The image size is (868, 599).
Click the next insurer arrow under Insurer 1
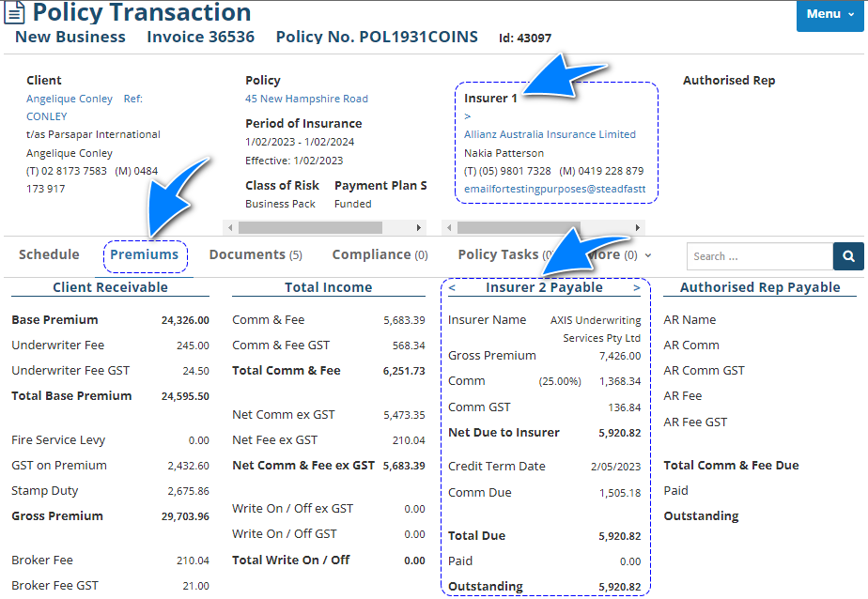point(467,116)
